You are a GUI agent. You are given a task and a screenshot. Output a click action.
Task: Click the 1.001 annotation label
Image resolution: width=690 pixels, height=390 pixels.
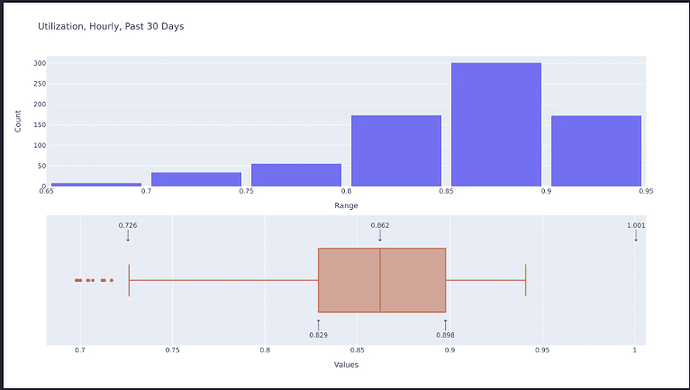coord(636,225)
